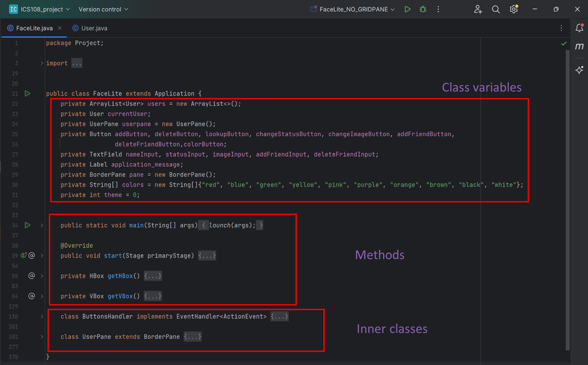Viewport: 588px width, 365px height.
Task: Click the ICS108_project IC project icon
Action: pos(13,9)
